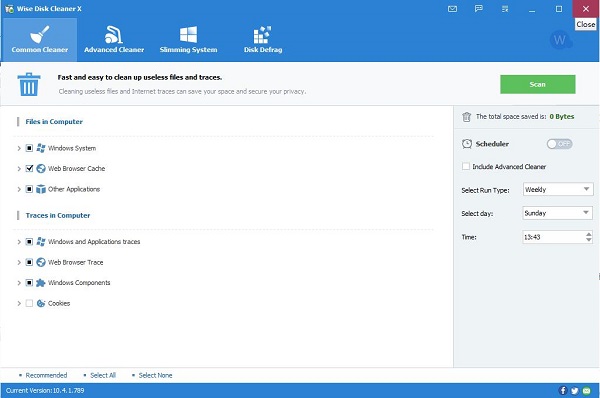
Task: Check the Cookies checkbox
Action: pyautogui.click(x=29, y=303)
